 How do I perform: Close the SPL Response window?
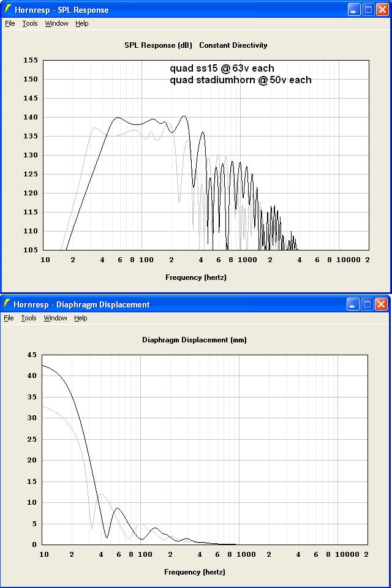382,10
